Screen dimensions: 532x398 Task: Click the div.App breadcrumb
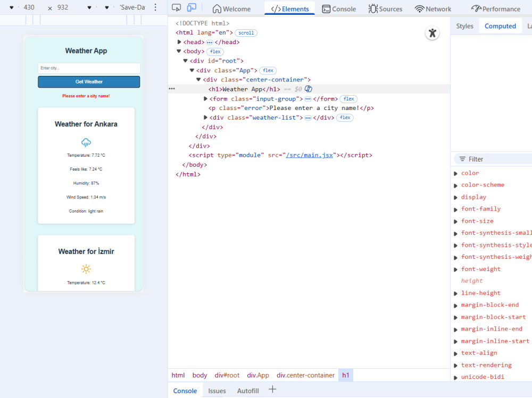[258, 375]
